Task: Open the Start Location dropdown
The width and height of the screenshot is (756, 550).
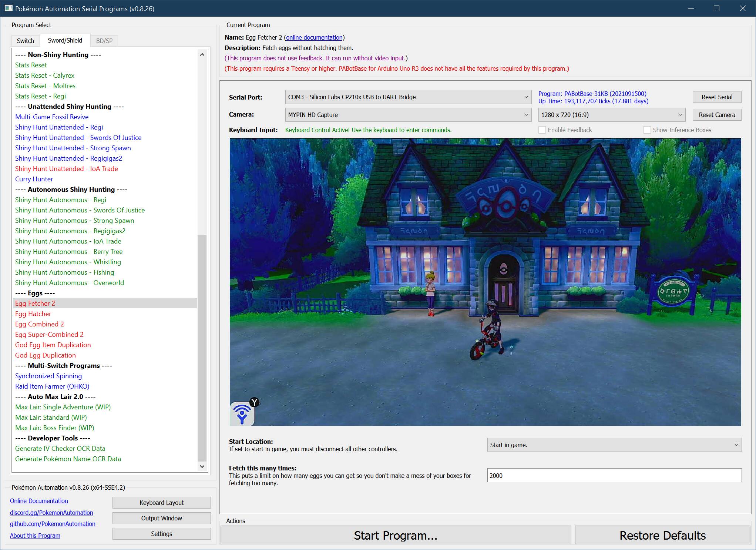Action: click(614, 445)
